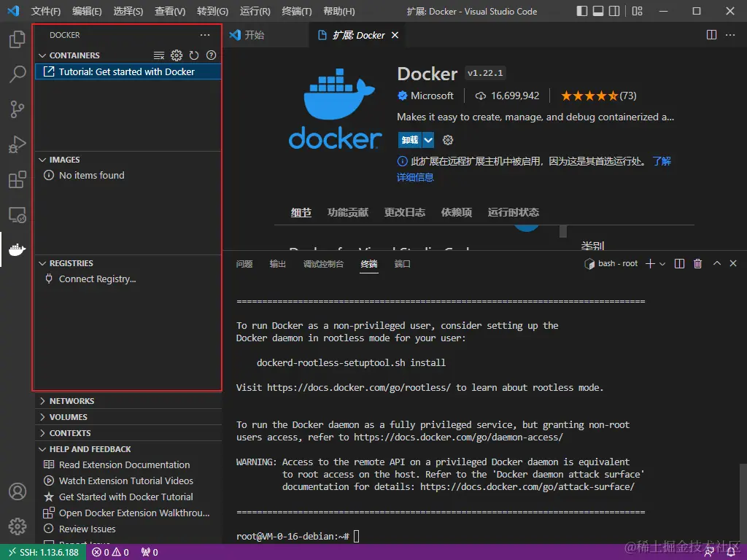This screenshot has height=560, width=747.
Task: Click the SSH: 1.13.6.188 remote indicator
Action: (x=43, y=553)
